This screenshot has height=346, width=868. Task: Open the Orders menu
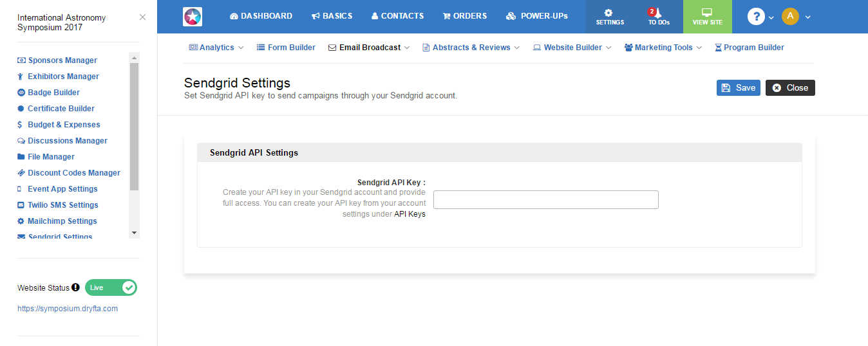pos(465,16)
